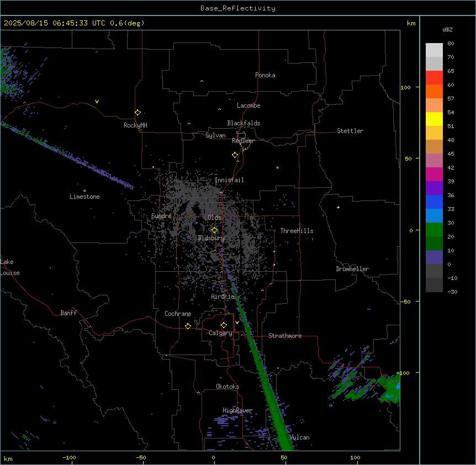Viewport: 476px width, 465px height.
Task: Click the yellow diamond marker near RockyMH
Action: point(138,113)
